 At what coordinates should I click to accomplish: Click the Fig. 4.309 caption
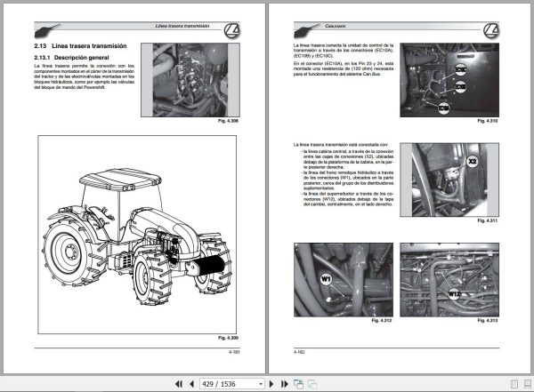(x=228, y=338)
